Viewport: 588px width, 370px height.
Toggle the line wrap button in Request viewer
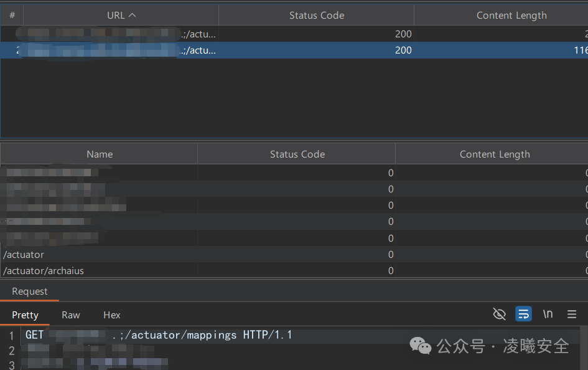point(523,314)
